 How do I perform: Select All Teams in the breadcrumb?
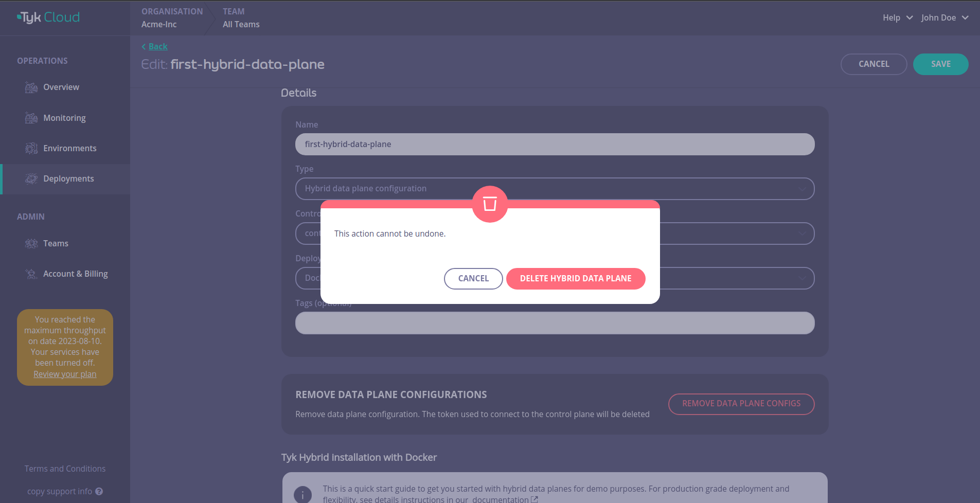tap(241, 24)
